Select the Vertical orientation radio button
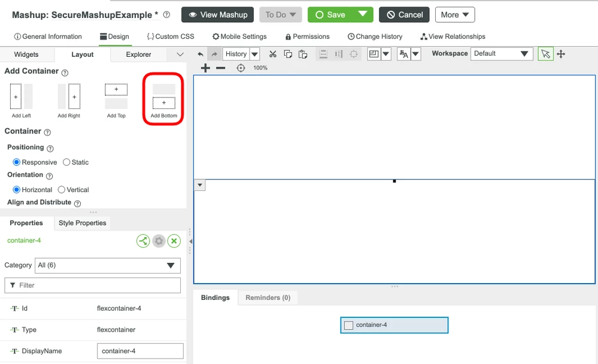 tap(62, 190)
